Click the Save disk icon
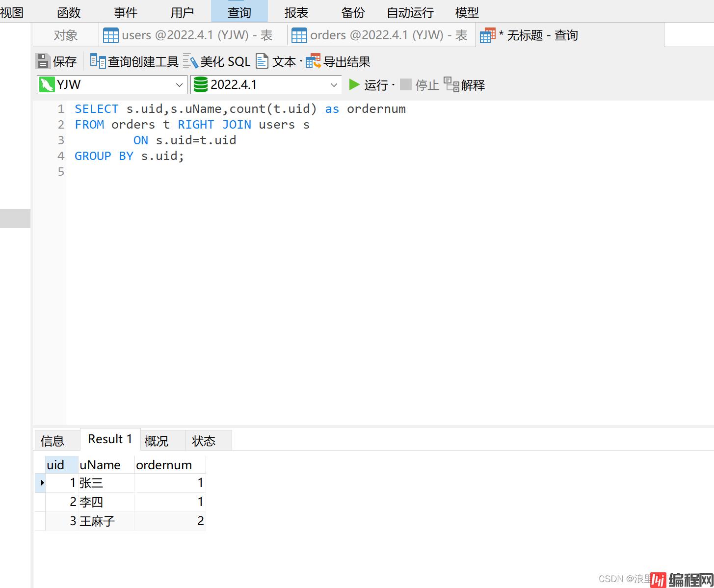This screenshot has height=588, width=714. click(43, 61)
